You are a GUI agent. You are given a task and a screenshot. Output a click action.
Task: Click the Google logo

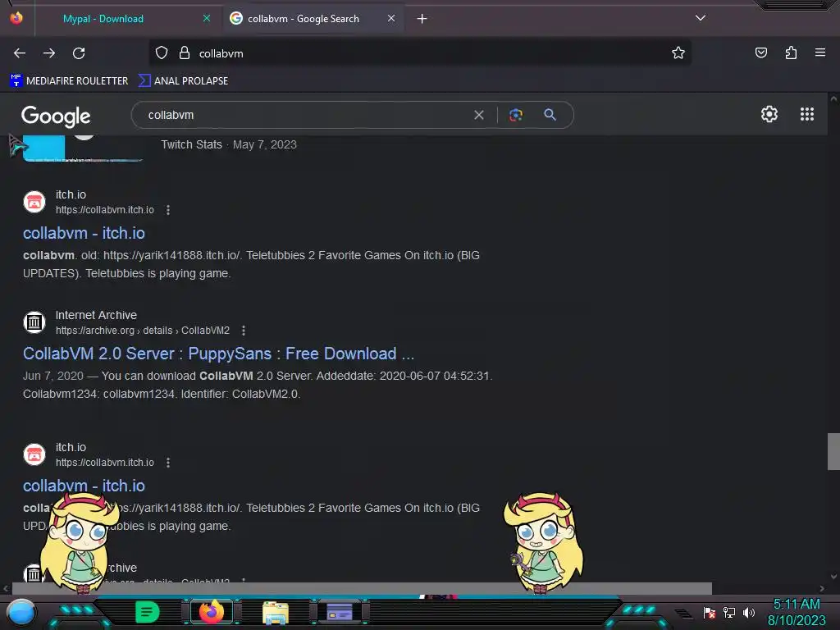(x=56, y=116)
